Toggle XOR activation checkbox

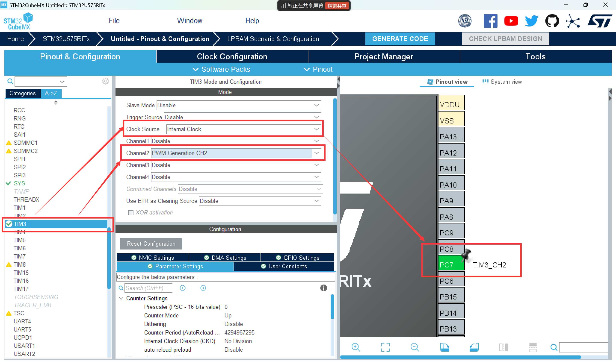click(x=131, y=213)
